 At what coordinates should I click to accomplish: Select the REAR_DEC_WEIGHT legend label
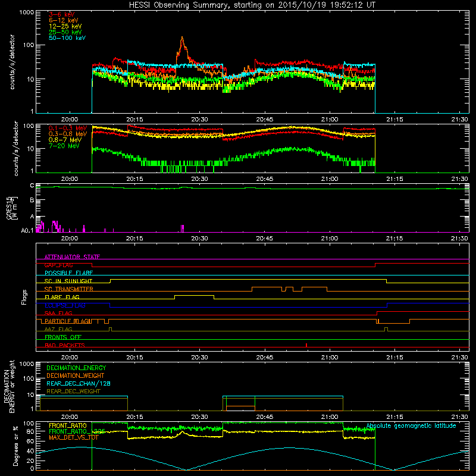pos(73,392)
